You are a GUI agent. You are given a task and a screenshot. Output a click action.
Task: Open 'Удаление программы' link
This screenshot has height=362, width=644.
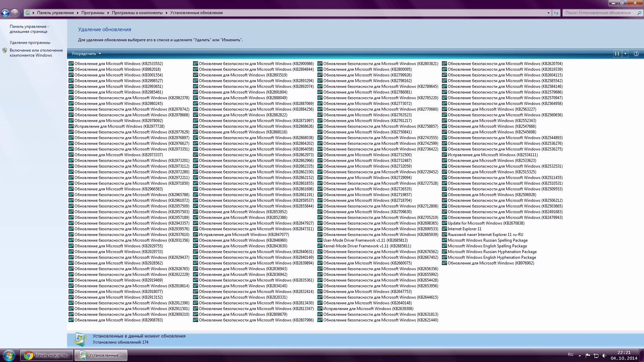(x=30, y=43)
